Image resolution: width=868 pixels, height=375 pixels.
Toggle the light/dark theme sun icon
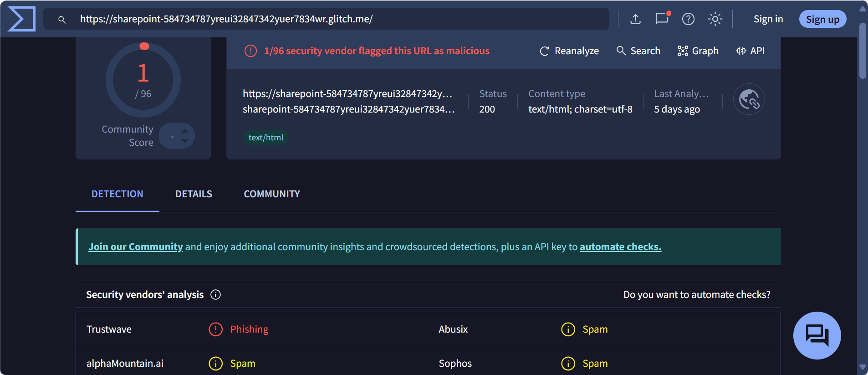click(x=715, y=19)
